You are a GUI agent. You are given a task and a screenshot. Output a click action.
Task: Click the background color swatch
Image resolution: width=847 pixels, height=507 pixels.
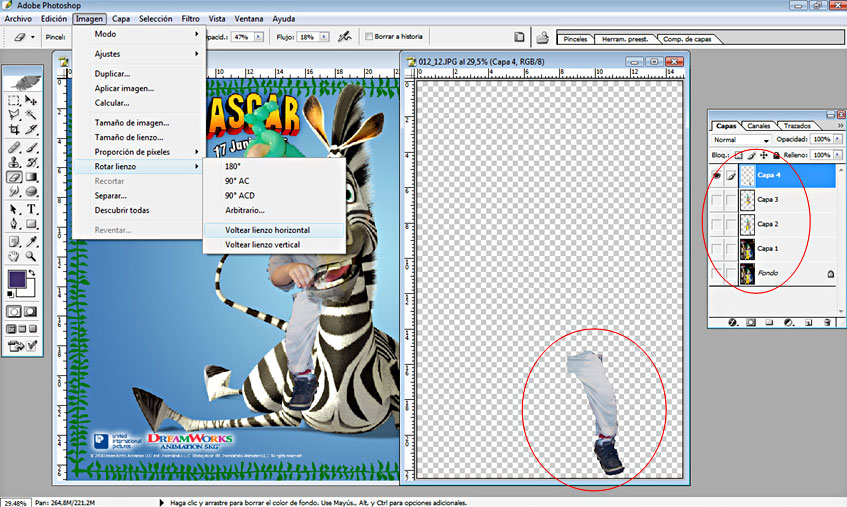tap(28, 291)
